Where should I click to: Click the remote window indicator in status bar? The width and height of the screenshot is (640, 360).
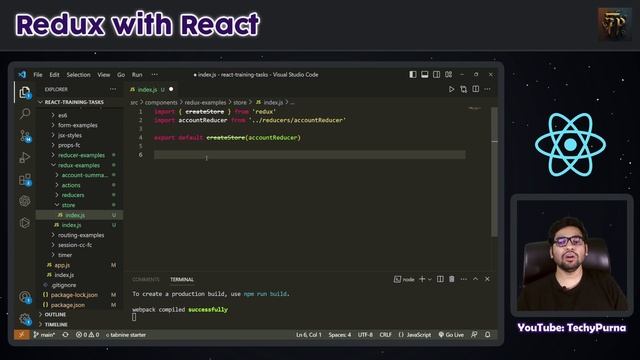22,335
